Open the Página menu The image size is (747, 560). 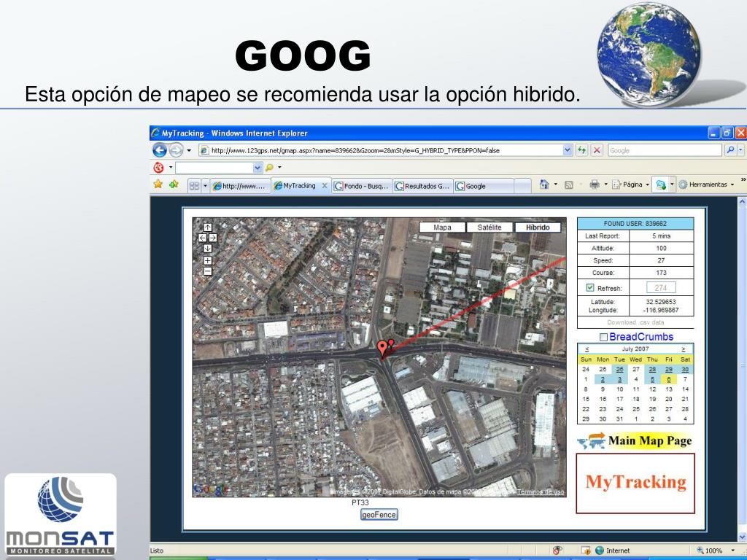click(630, 184)
